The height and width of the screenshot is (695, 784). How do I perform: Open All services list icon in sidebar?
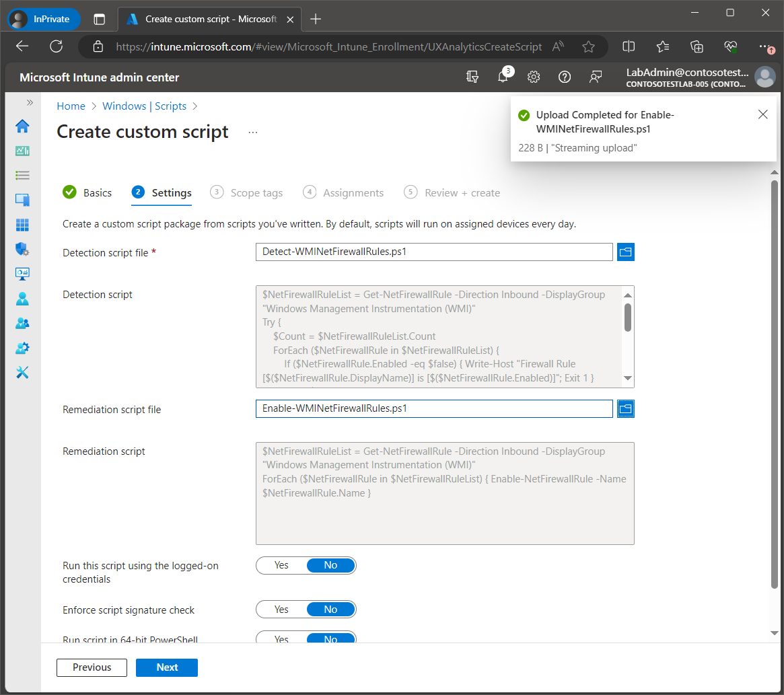coord(22,175)
